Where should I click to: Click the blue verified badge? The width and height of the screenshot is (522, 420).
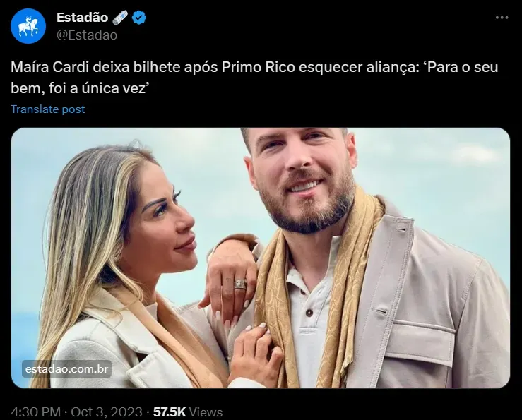(139, 18)
